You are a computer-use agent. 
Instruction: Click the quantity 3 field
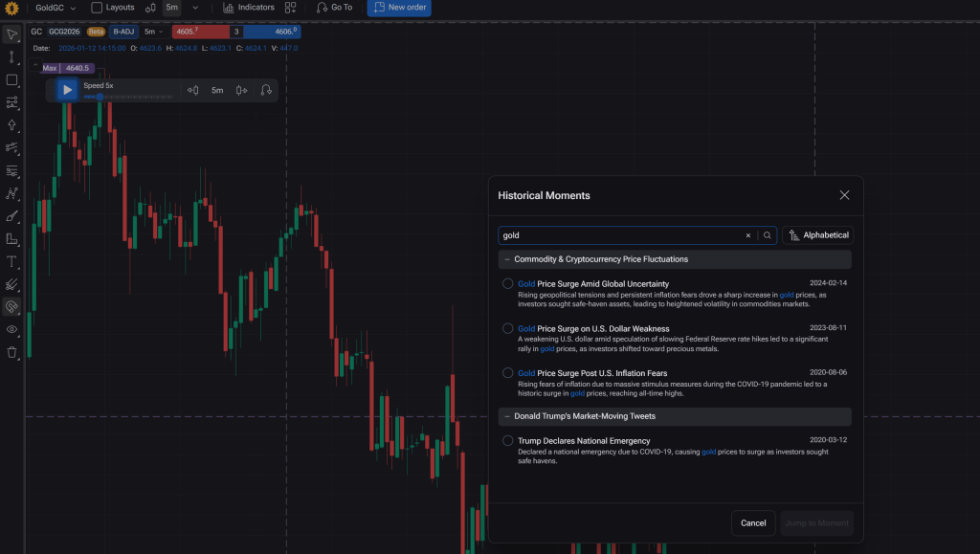[x=236, y=32]
